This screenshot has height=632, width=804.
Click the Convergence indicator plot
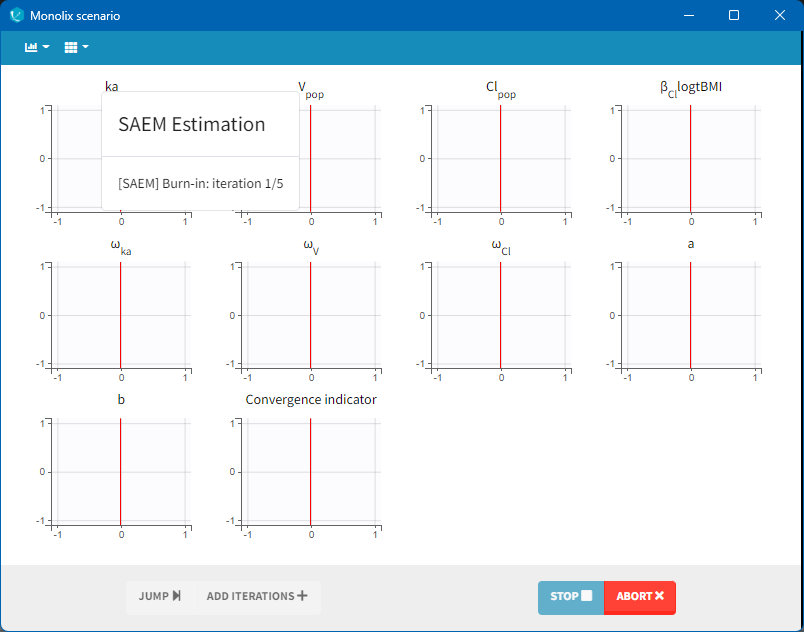pyautogui.click(x=311, y=472)
